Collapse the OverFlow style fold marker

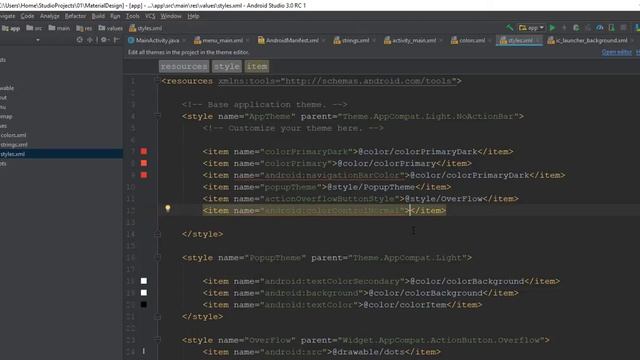157,340
